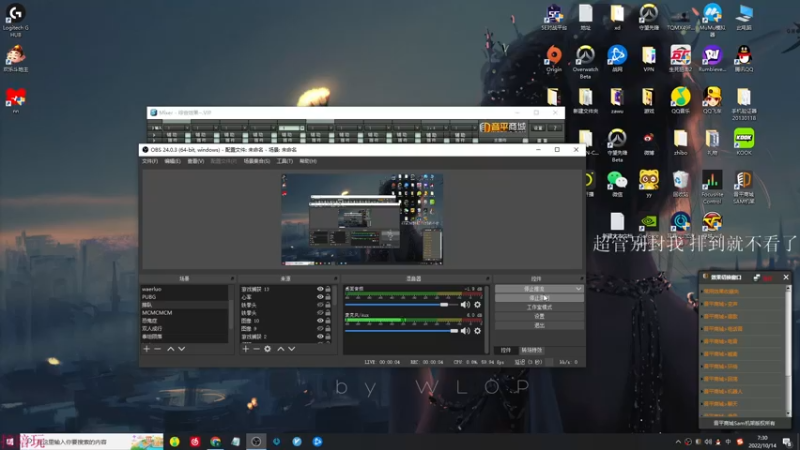Move the selected source down

click(x=292, y=349)
